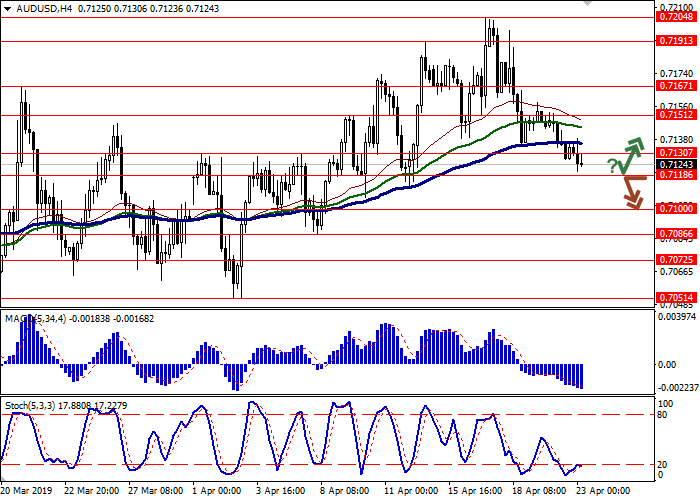Select the 0.72048 red resistance price label
Image resolution: width=700 pixels, height=500 pixels.
coord(675,17)
